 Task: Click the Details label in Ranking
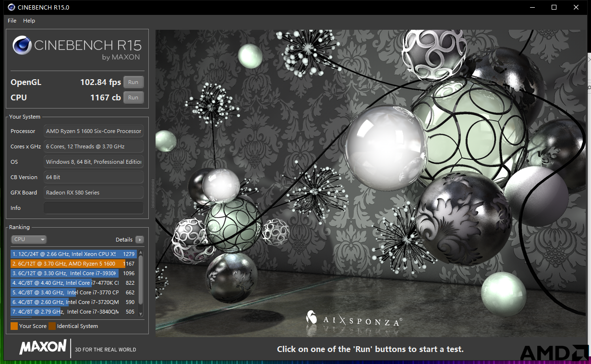124,240
